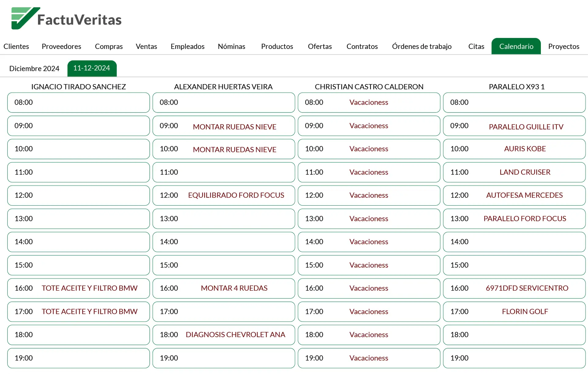Open Christian's 17:00 Vacacioness entry

point(369,312)
